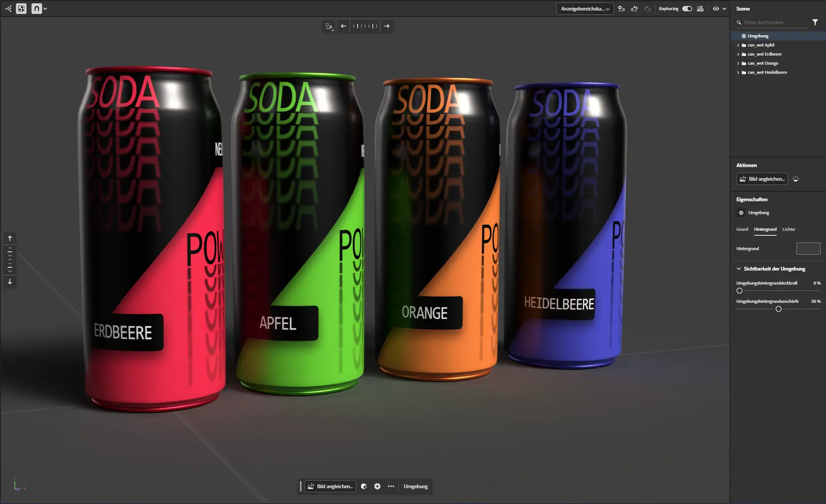Click the environment light icon beside Bild angleichen
This screenshot has width=826, height=504.
coord(795,179)
